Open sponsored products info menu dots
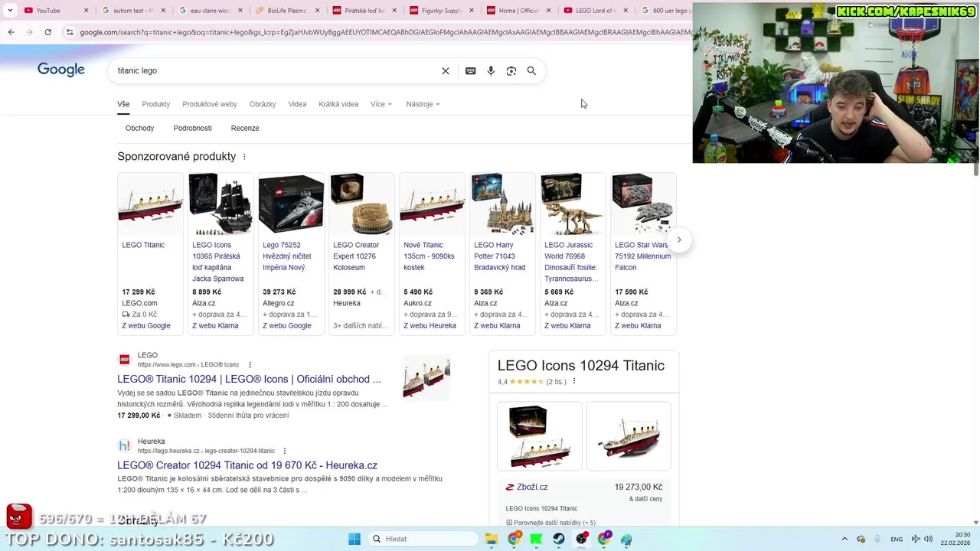Screen dimensions: 980x551 (244, 157)
